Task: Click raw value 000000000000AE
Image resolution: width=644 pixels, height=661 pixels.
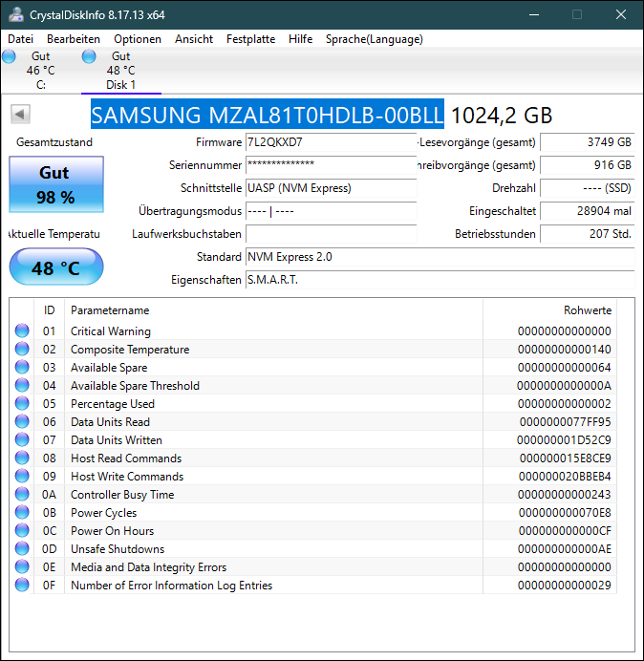Action: coord(565,549)
